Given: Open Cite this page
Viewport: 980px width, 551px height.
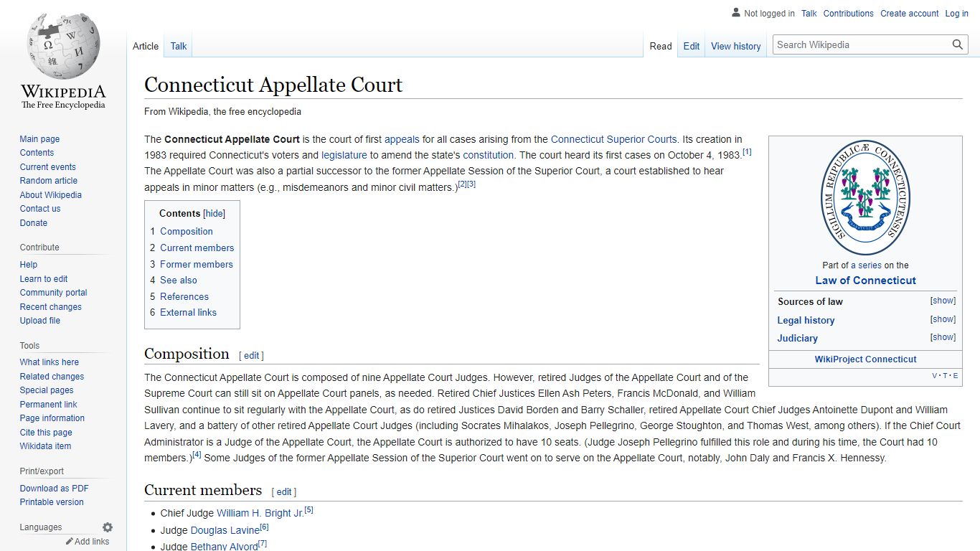Looking at the screenshot, I should coord(46,433).
